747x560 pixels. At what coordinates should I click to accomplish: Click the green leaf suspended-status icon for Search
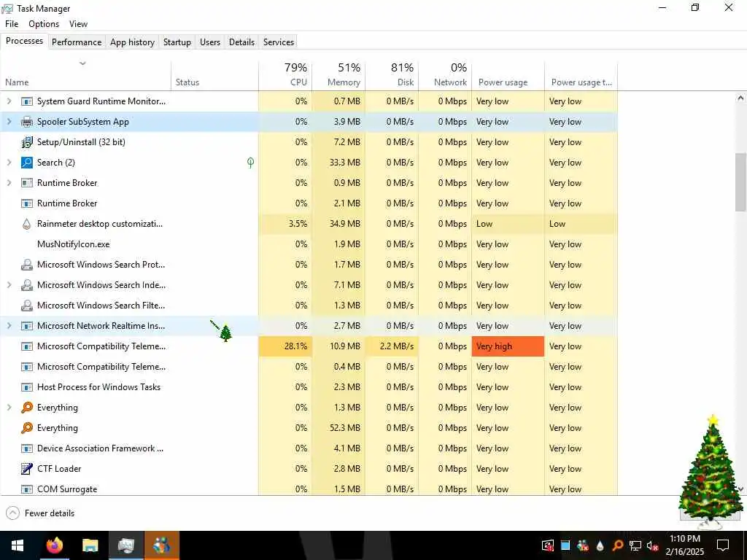[251, 163]
